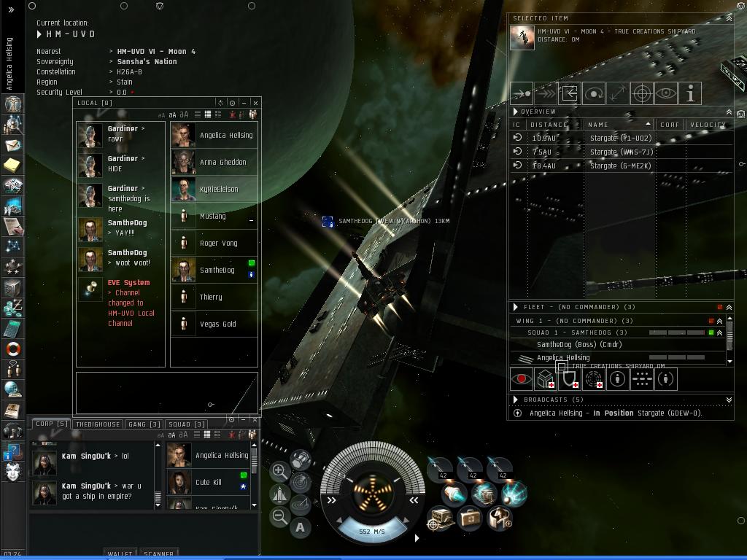747x560 pixels.
Task: Click broadcast target red eye icon
Action: point(521,379)
